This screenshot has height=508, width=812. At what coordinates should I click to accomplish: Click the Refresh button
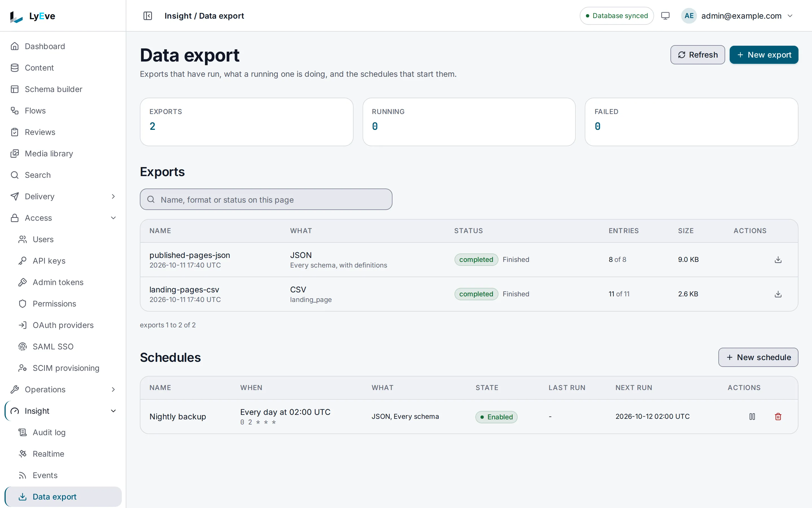tap(697, 55)
